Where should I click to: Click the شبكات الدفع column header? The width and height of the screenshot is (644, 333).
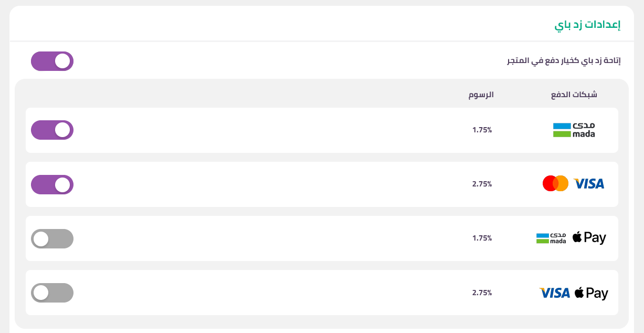[x=574, y=95]
